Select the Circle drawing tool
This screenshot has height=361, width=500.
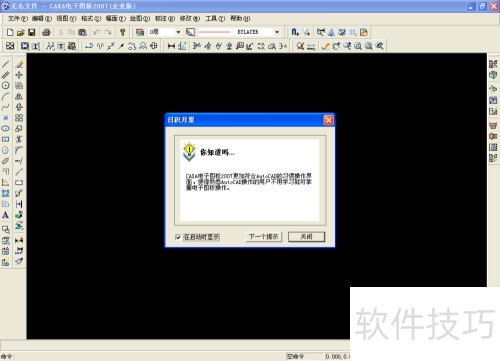(x=5, y=85)
